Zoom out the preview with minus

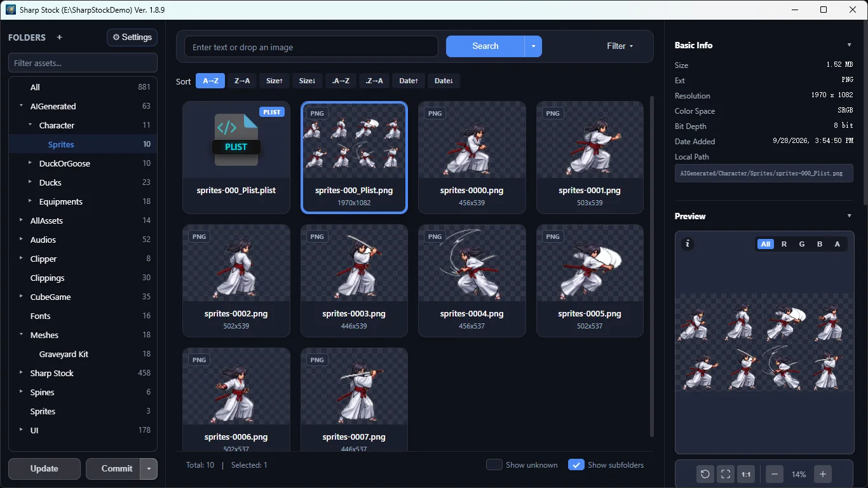click(774, 474)
